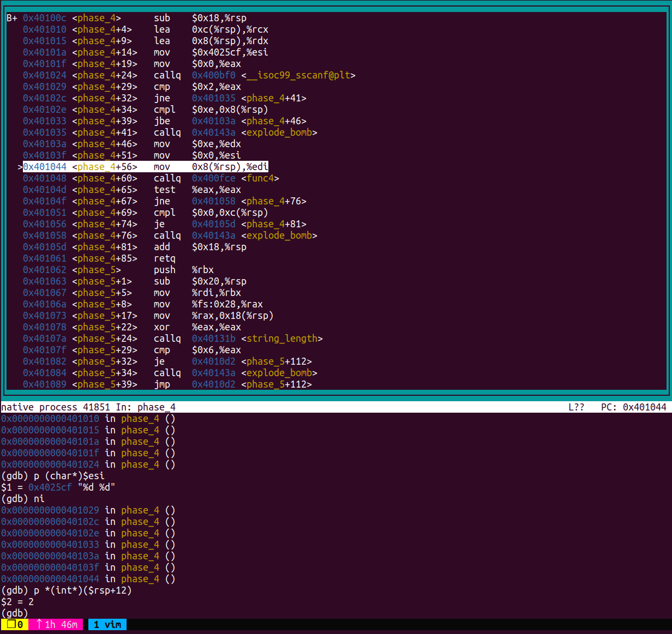This screenshot has height=634, width=672.
Task: Click the 'jbe' target 0x40103a
Action: (x=214, y=121)
